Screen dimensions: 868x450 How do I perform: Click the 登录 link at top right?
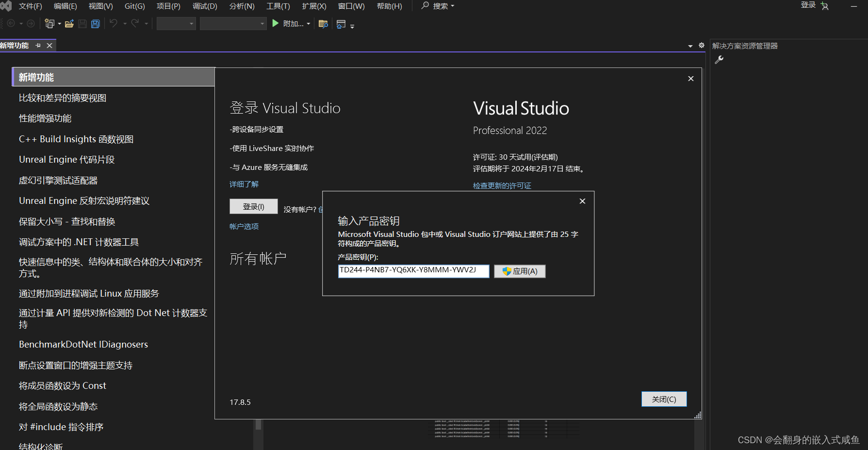coord(808,5)
